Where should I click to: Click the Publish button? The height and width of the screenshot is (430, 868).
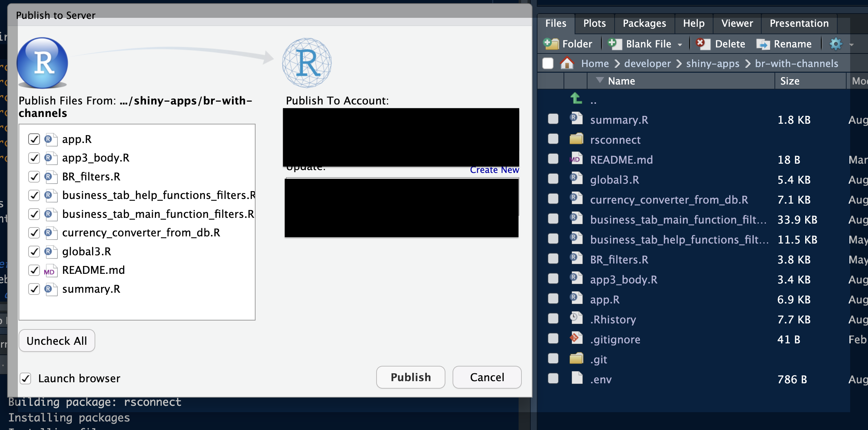[410, 377]
